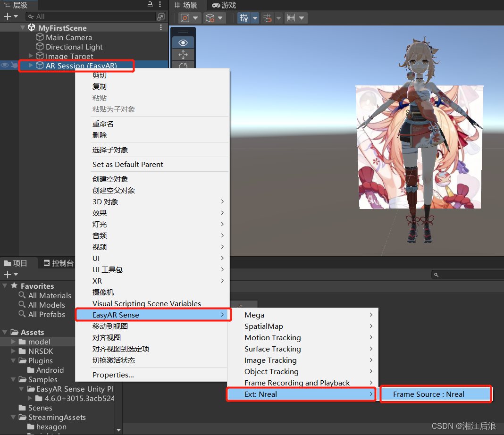Open the Project panel's create plus dropdown
Image resolution: width=504 pixels, height=435 pixels.
coord(10,275)
